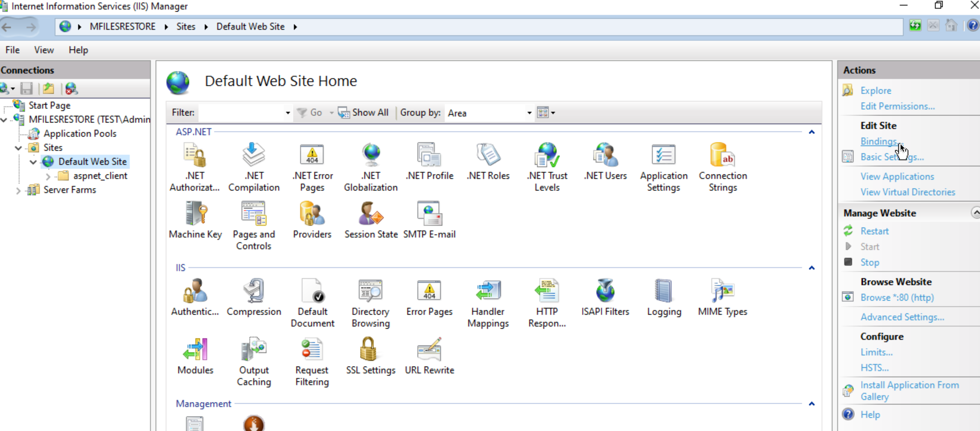Click Browse *:80 (http) link

pos(897,297)
